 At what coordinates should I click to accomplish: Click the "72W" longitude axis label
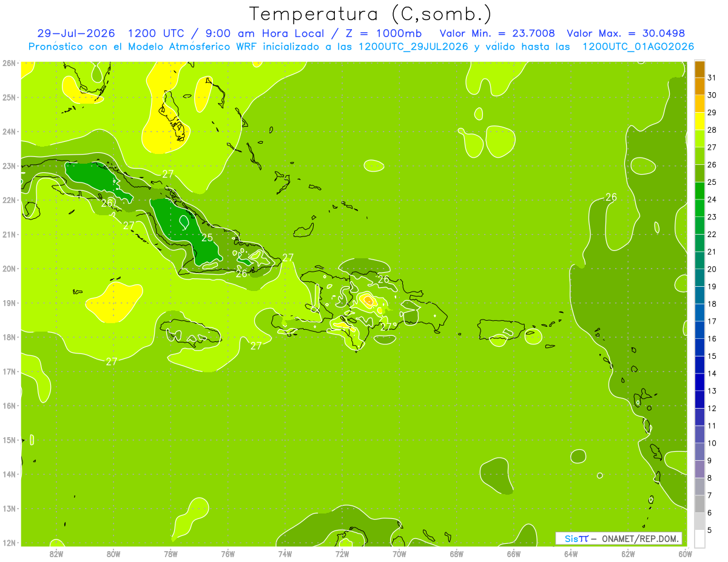point(342,554)
